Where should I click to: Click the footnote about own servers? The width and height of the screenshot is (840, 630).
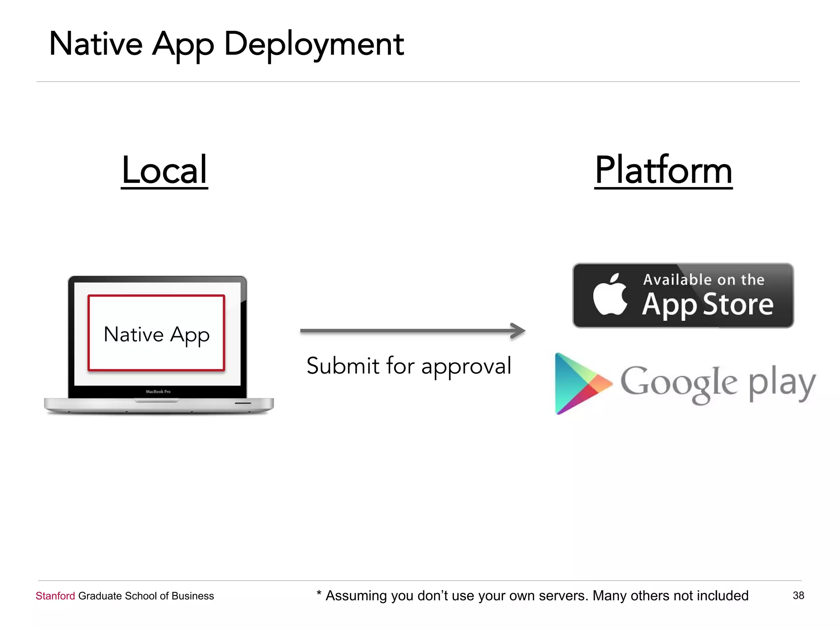pyautogui.click(x=532, y=596)
